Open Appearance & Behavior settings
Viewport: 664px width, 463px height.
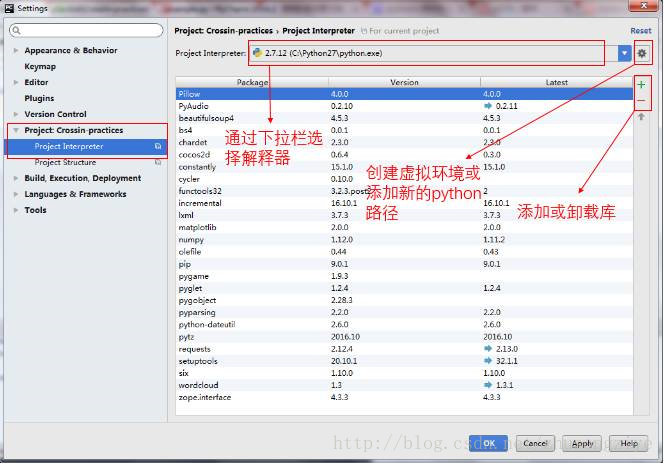(71, 50)
